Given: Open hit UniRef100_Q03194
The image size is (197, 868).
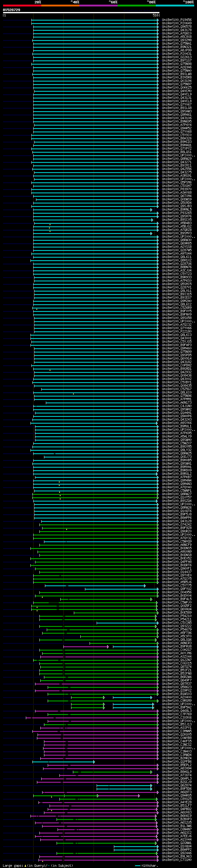Looking at the screenshot, I should [x=176, y=81].
